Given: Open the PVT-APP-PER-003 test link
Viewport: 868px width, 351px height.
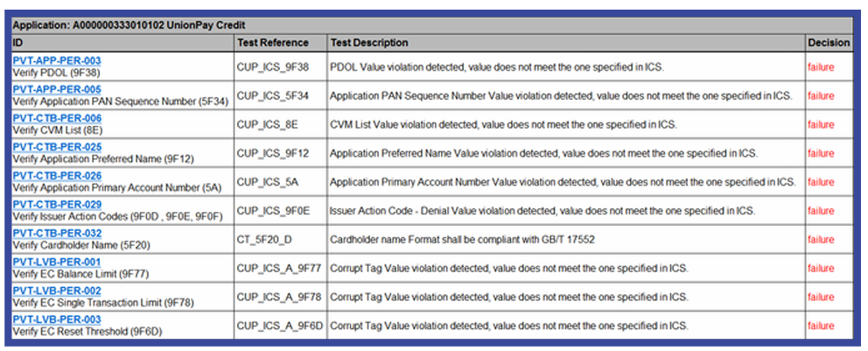Looking at the screenshot, I should tap(56, 60).
